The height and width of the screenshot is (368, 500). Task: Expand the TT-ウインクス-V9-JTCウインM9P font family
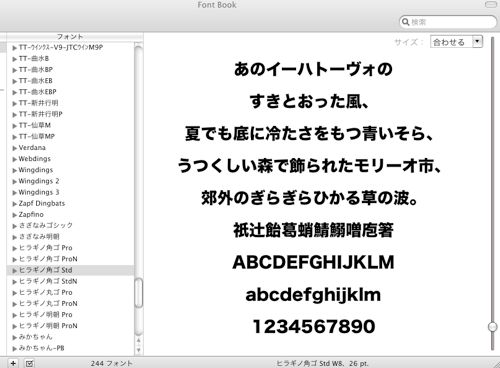[14, 48]
